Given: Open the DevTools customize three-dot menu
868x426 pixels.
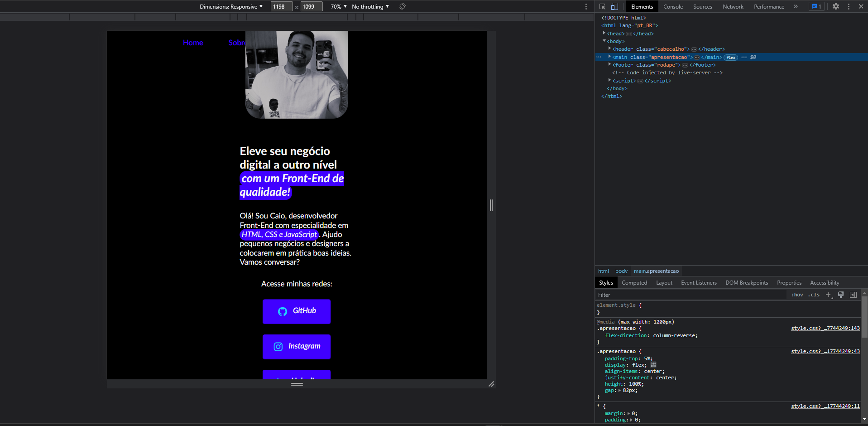Looking at the screenshot, I should tap(849, 6).
